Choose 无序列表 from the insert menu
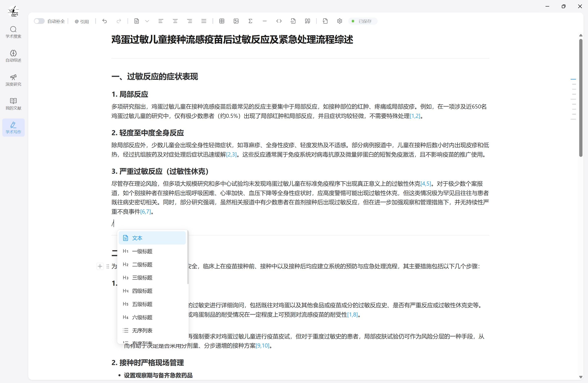 (142, 330)
